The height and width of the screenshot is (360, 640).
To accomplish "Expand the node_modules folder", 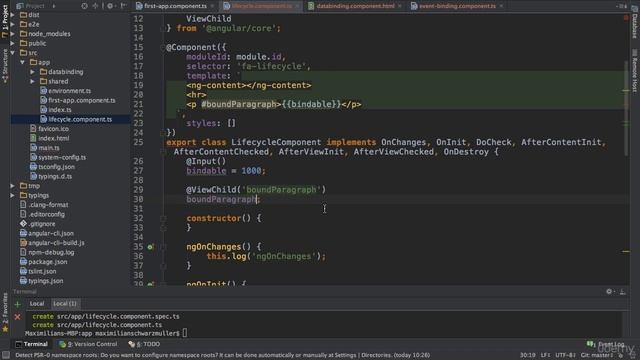I will pyautogui.click(x=13, y=34).
